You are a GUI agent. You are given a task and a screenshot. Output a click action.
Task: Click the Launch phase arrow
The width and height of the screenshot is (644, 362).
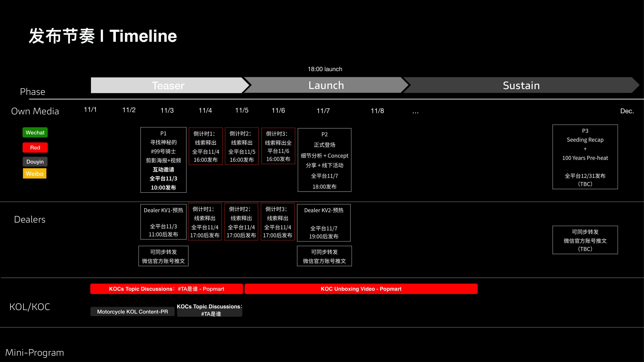326,85
